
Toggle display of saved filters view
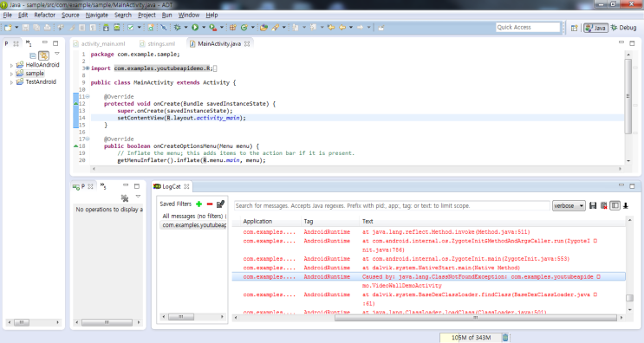click(615, 205)
